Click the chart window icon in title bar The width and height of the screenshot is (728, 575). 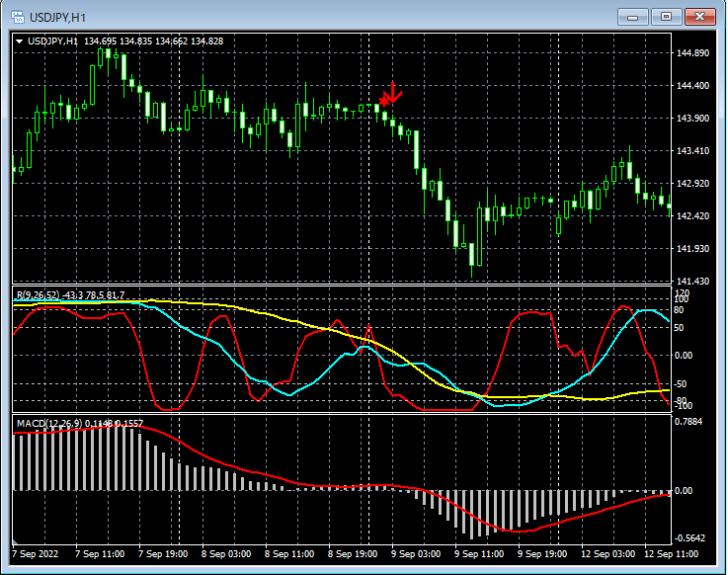[x=18, y=16]
